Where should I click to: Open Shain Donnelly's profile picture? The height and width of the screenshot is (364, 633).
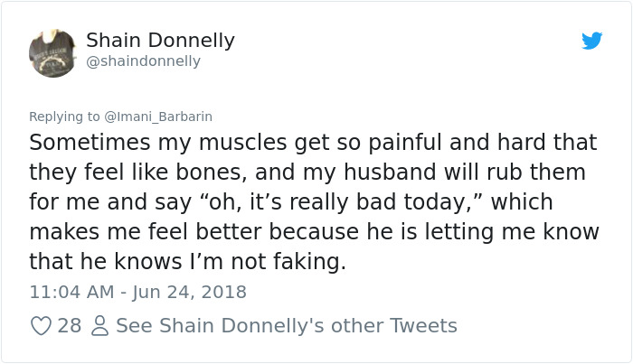[52, 51]
